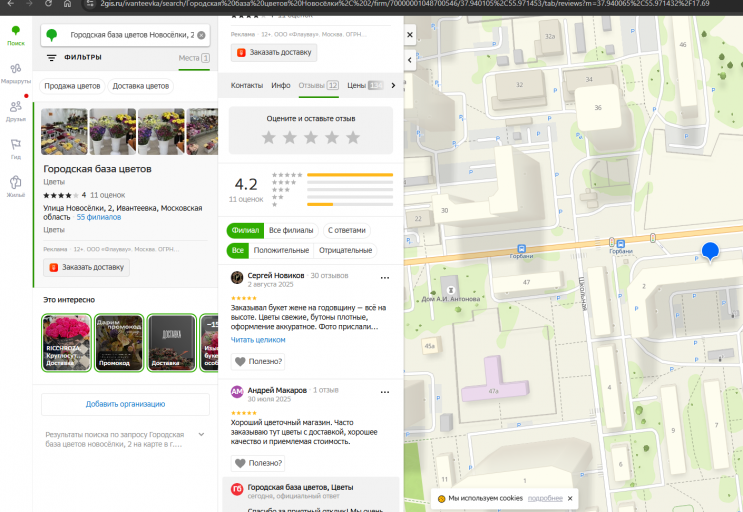The height and width of the screenshot is (512, 743).
Task: Open the Инфо tab
Action: point(281,86)
